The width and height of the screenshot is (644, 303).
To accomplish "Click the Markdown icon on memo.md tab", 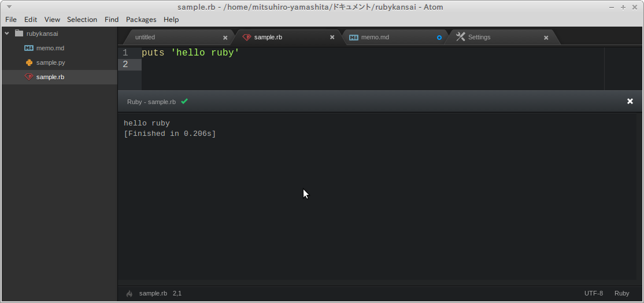I will point(354,38).
